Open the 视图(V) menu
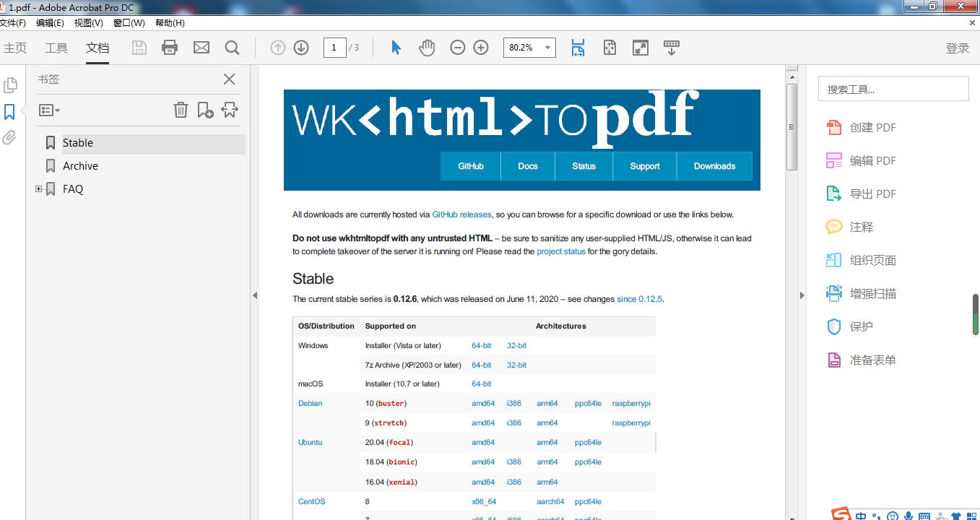Screen dimensions: 980x520 point(88,23)
